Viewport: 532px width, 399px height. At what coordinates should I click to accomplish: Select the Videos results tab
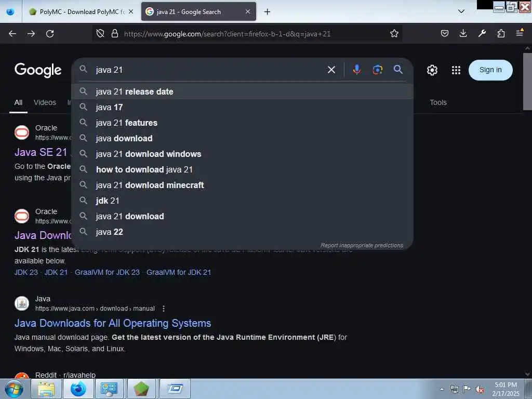point(45,102)
